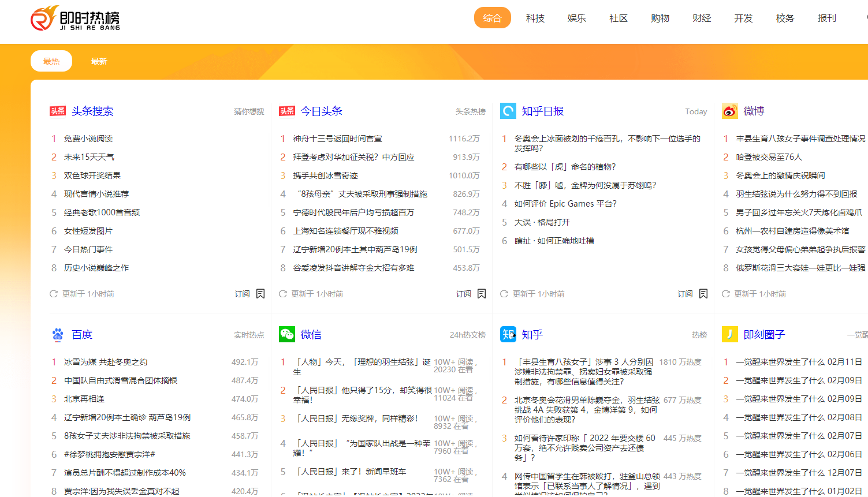Open 宁德时代股民年后户均亏损超百万 headline
868x497 pixels.
pos(353,212)
